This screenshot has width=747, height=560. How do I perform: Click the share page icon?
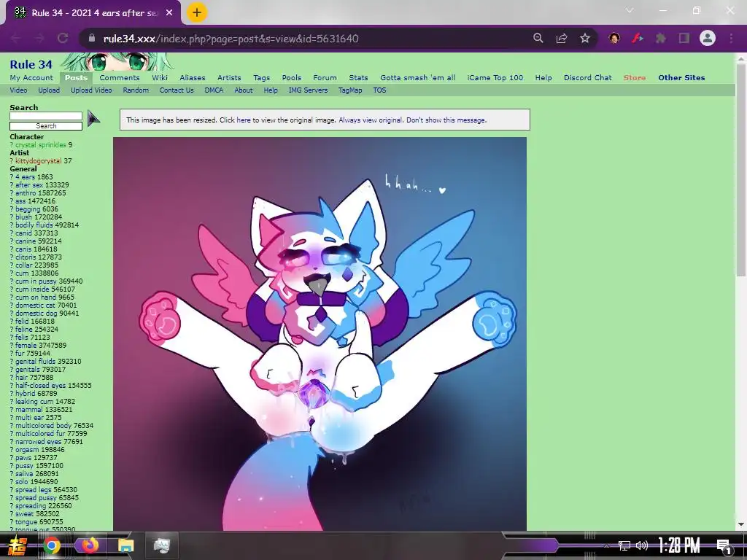(x=562, y=38)
